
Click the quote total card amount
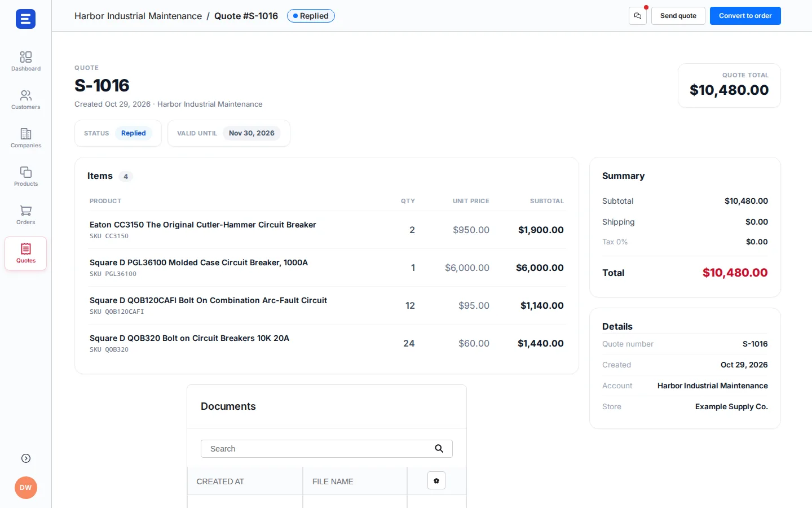click(x=729, y=90)
